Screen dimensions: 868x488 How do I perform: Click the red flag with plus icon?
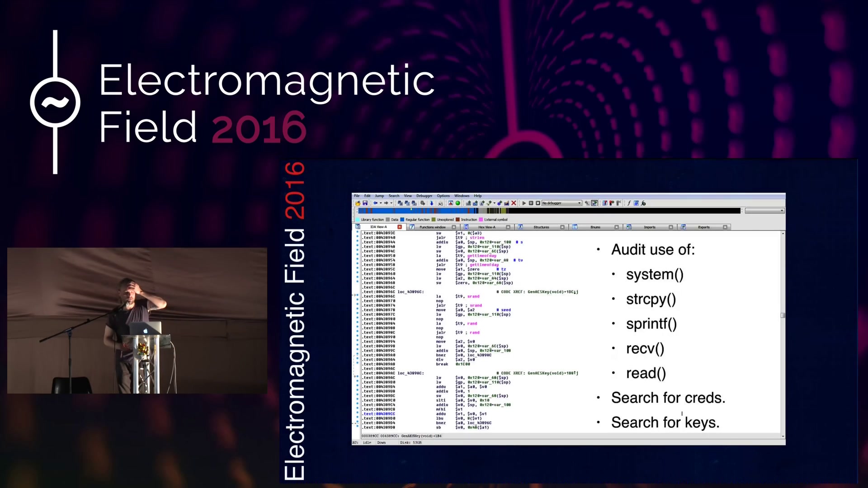[x=612, y=203]
